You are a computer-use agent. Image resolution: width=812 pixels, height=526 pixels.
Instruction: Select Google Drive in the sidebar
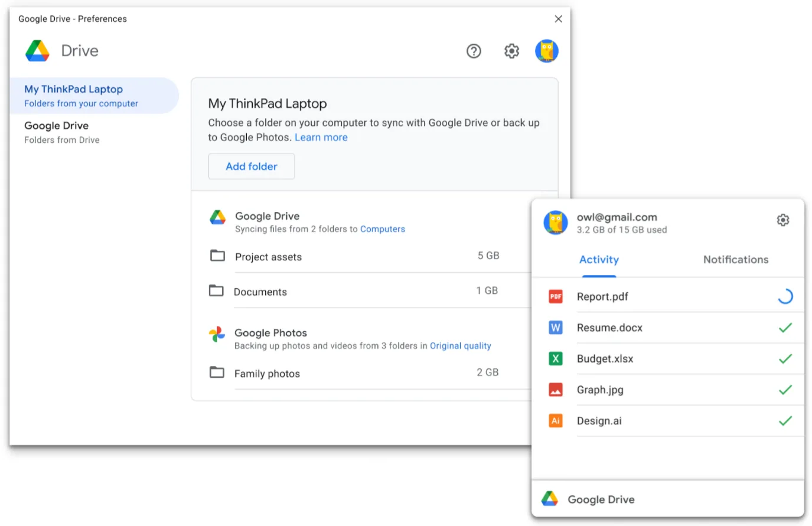pyautogui.click(x=56, y=125)
